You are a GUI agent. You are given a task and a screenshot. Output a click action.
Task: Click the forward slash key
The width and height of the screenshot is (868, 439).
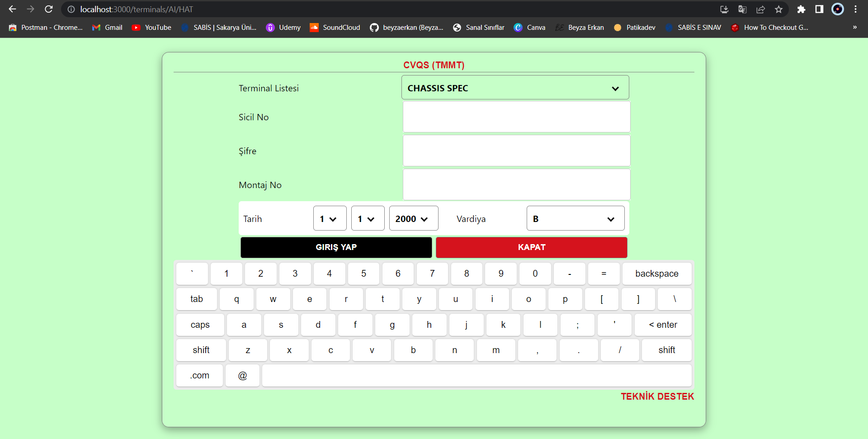point(620,350)
